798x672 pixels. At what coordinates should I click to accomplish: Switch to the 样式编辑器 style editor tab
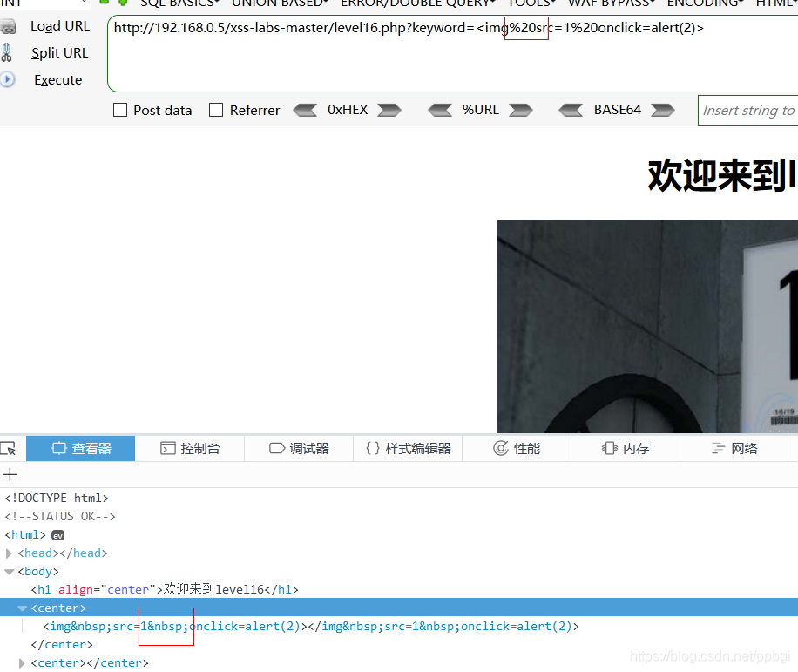tap(408, 449)
